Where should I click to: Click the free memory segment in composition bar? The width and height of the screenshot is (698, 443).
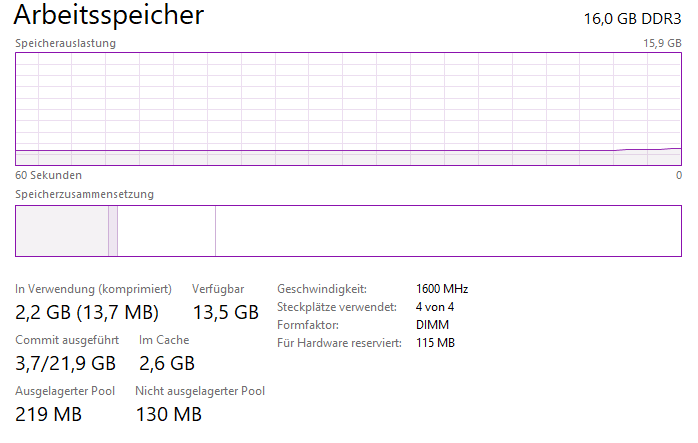point(448,231)
